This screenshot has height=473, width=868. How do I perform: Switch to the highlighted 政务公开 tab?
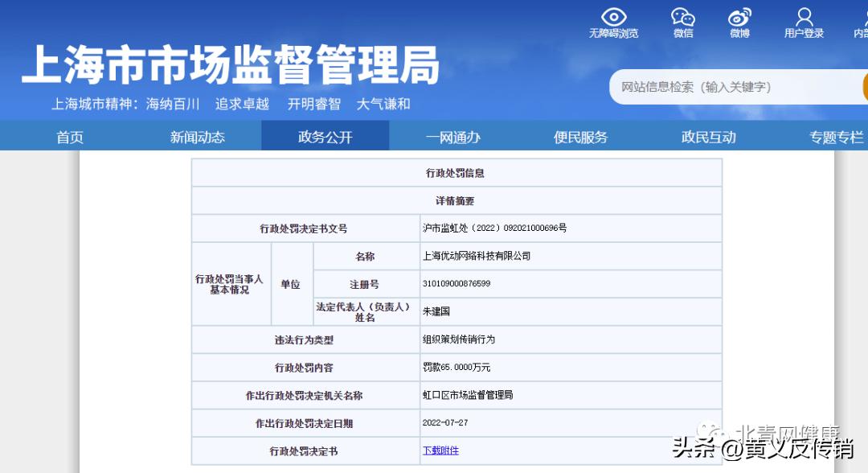(x=325, y=136)
